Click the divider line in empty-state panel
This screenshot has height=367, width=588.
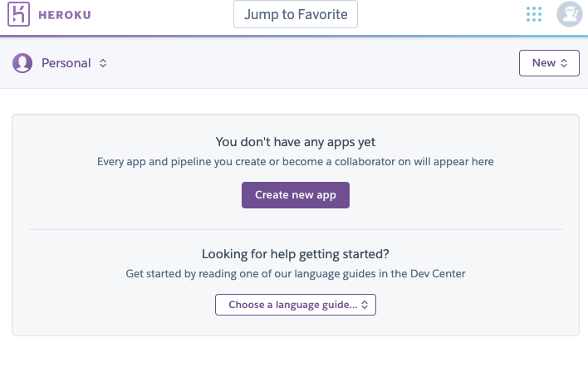(296, 229)
